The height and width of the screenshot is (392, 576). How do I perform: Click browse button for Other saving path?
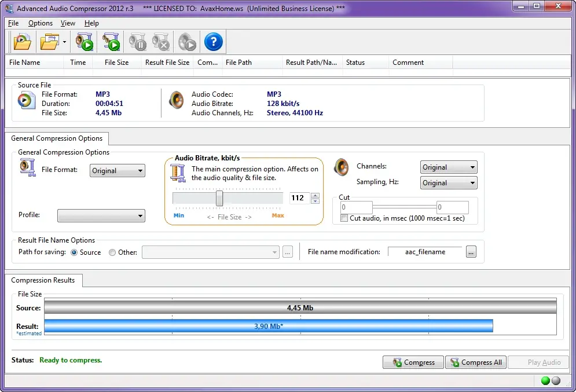click(x=288, y=252)
